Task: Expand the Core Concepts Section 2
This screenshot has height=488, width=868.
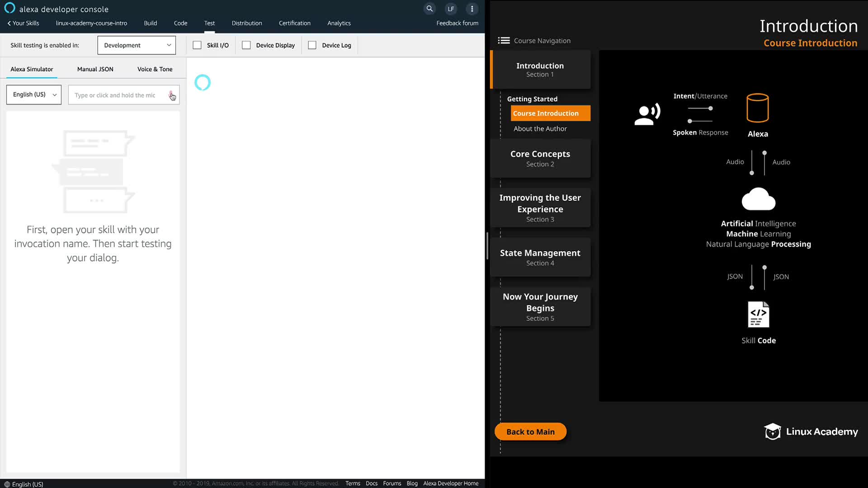Action: (x=540, y=159)
